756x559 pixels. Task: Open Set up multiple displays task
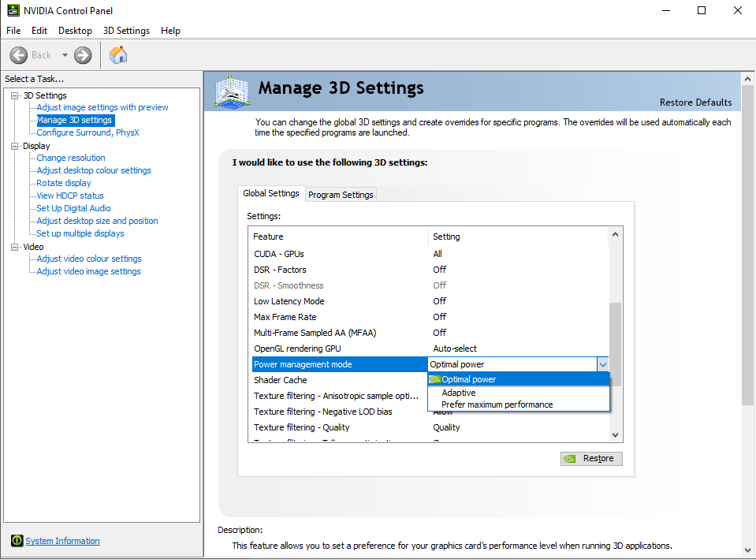tap(80, 233)
